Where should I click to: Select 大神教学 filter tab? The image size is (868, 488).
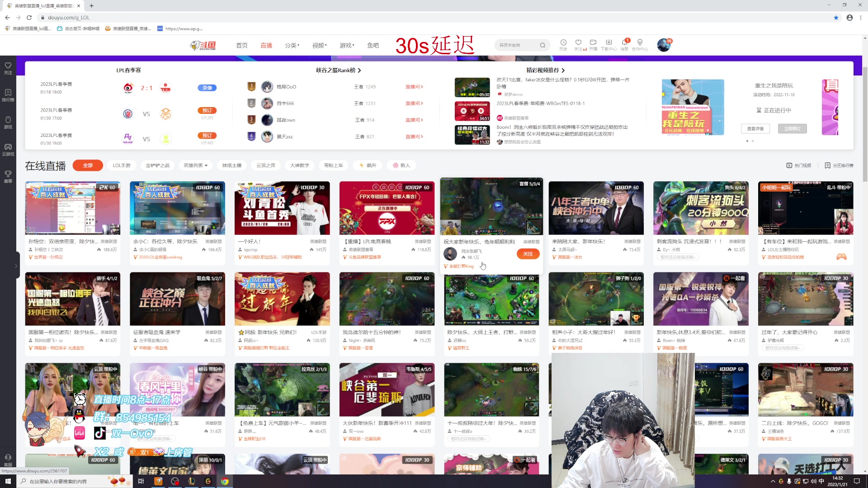coord(299,165)
